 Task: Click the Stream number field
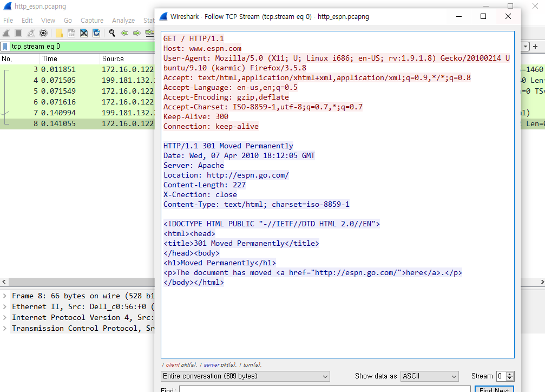pyautogui.click(x=501, y=376)
